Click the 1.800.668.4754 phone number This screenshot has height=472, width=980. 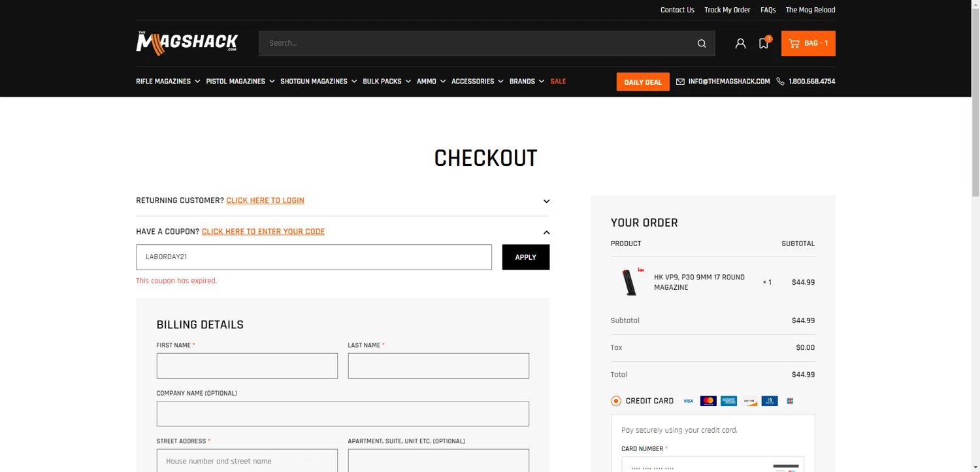pyautogui.click(x=812, y=82)
